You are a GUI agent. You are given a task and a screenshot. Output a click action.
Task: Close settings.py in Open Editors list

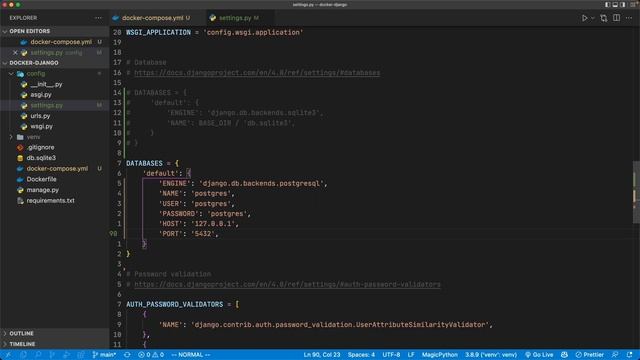click(15, 53)
